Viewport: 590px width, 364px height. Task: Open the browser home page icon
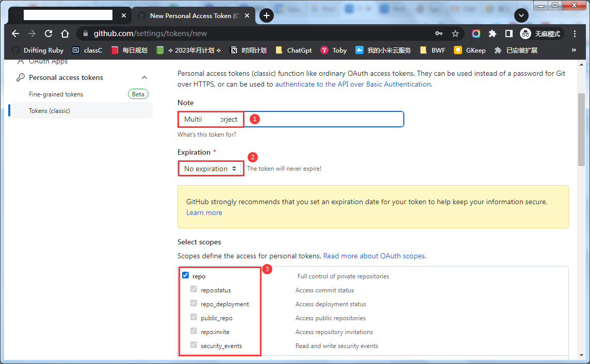[65, 34]
